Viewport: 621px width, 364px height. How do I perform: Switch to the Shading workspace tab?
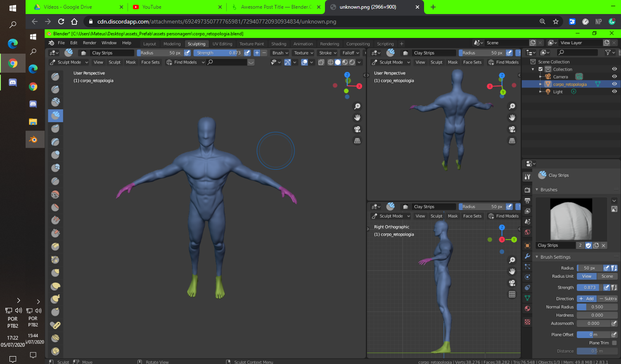[279, 44]
